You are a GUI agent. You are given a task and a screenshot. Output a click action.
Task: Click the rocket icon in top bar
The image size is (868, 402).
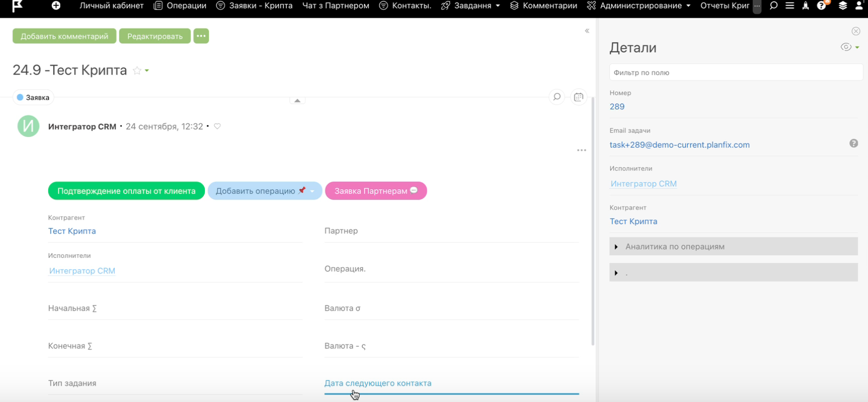805,5
